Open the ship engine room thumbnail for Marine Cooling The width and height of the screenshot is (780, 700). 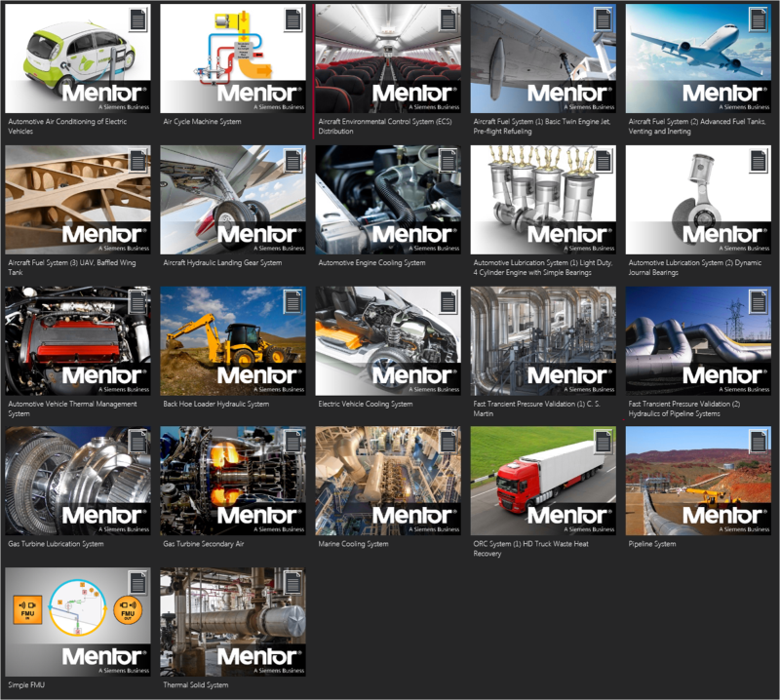tap(388, 481)
